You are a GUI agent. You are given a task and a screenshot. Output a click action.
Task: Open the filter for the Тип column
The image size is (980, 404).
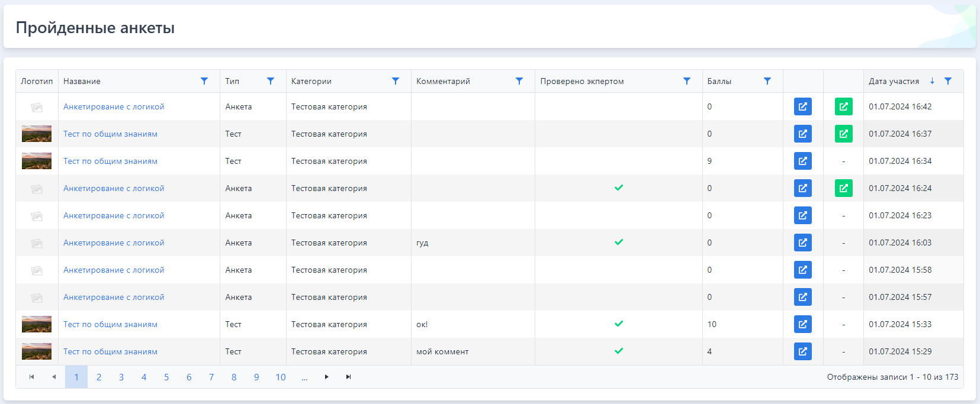(x=271, y=81)
